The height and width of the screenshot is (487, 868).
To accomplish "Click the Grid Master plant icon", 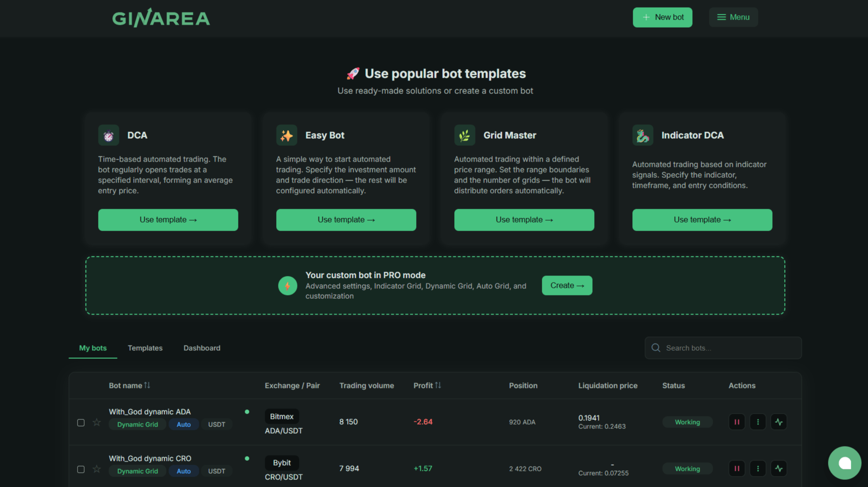I will [465, 135].
